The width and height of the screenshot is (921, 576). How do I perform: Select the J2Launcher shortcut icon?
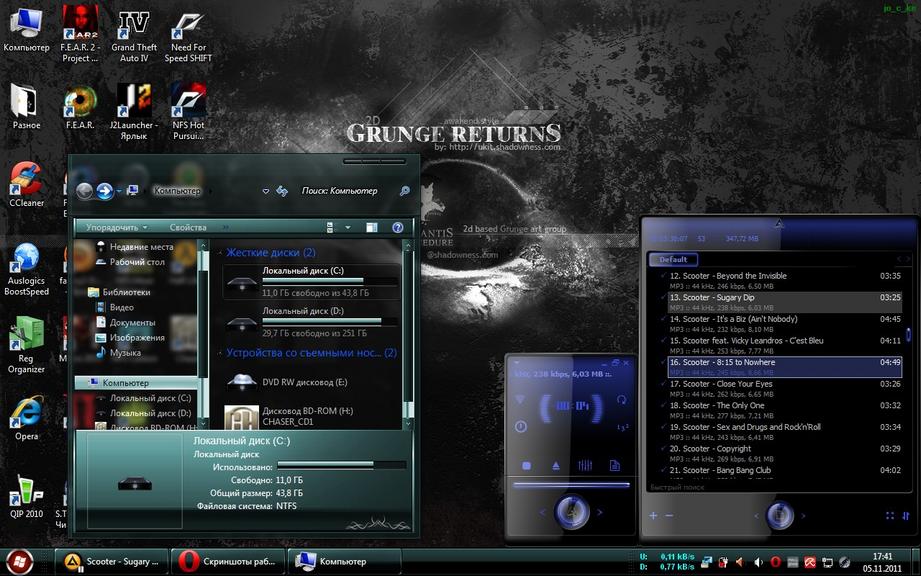134,112
